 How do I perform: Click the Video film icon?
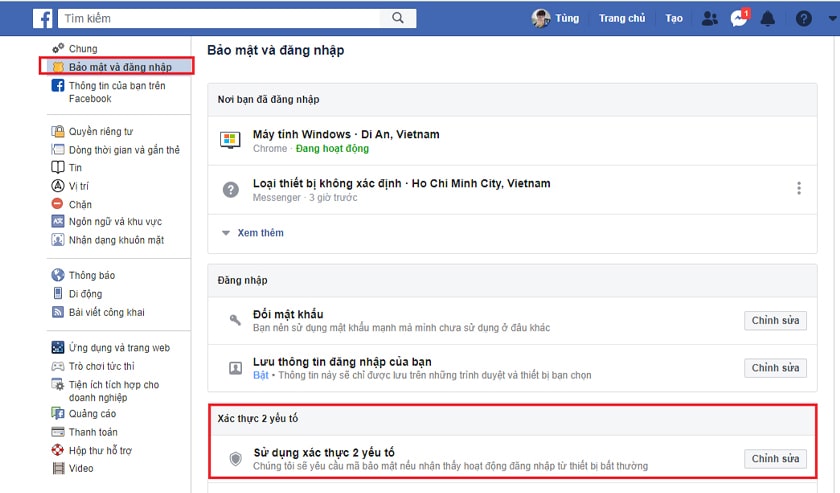point(58,468)
